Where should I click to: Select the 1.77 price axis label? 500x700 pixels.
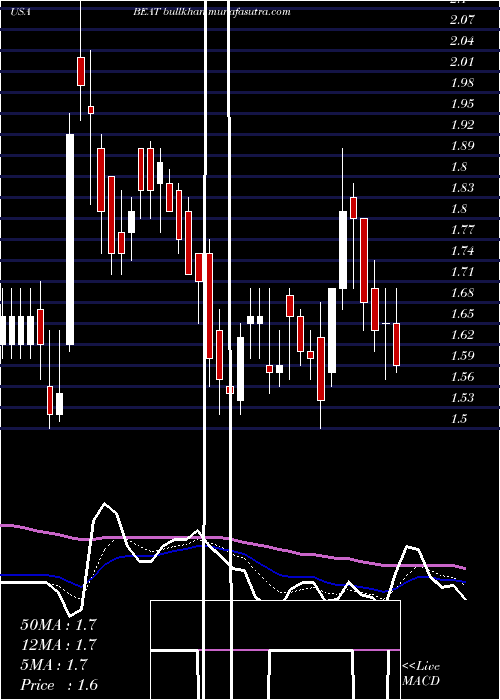point(462,230)
